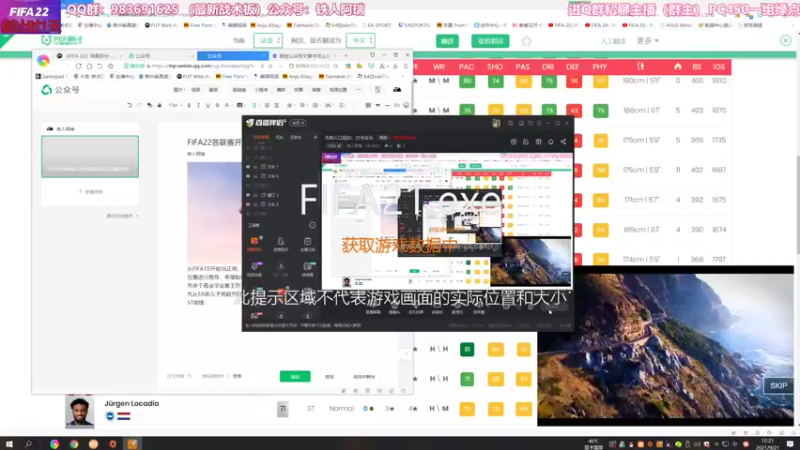Open the mode pill dropdown next to the streaming app logo
Viewport: 800px width, 450px height.
tap(297, 123)
